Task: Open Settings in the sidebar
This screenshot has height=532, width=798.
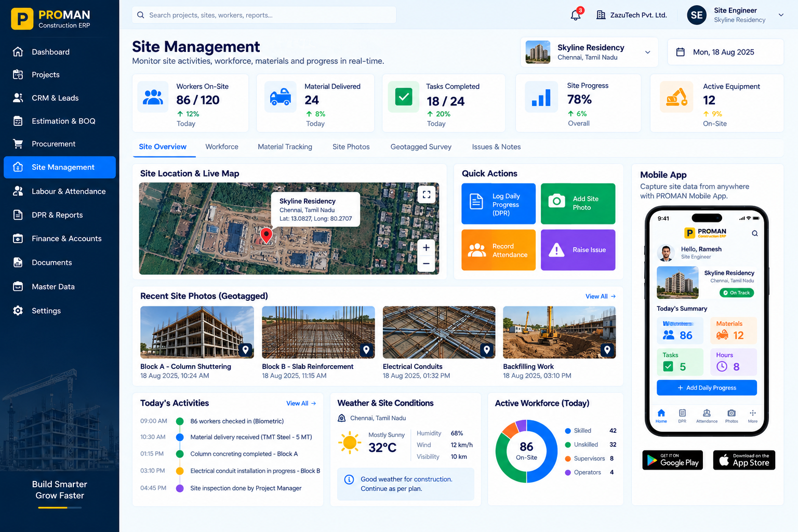Action: point(60,311)
